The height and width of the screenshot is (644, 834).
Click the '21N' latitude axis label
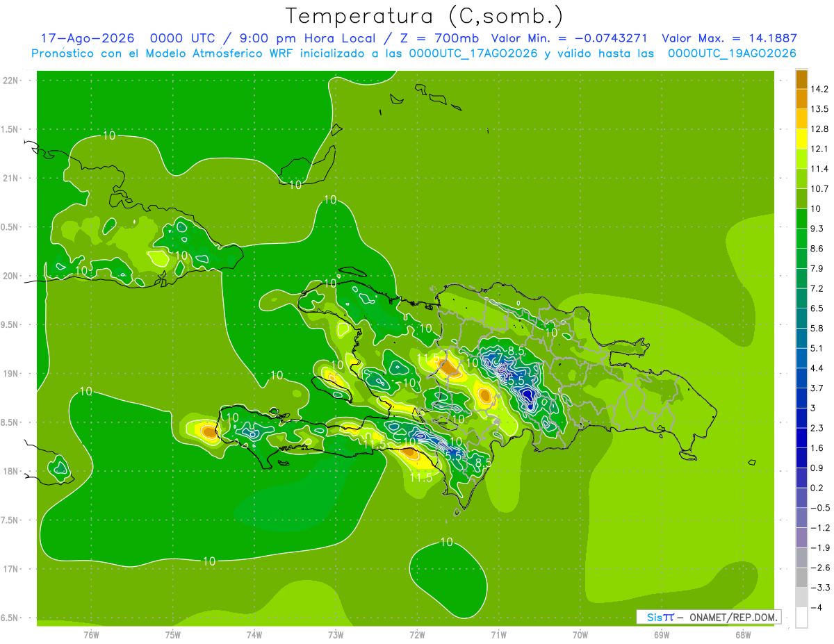click(10, 178)
